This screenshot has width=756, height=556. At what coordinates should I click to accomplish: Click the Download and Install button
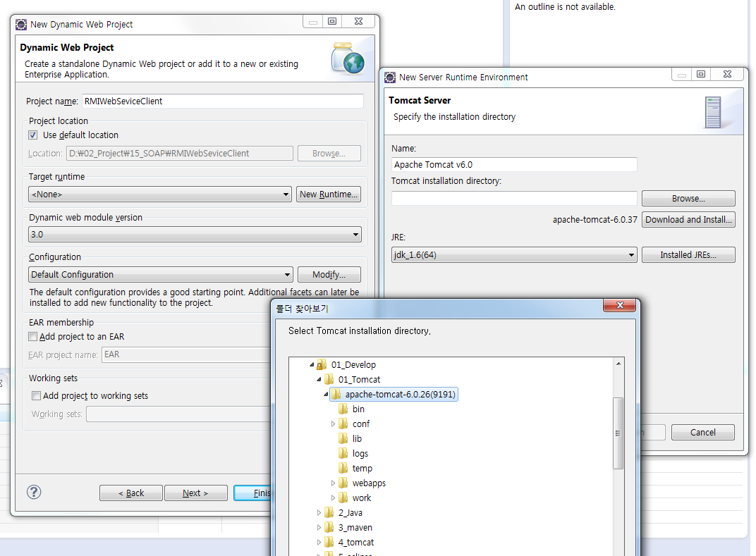688,220
